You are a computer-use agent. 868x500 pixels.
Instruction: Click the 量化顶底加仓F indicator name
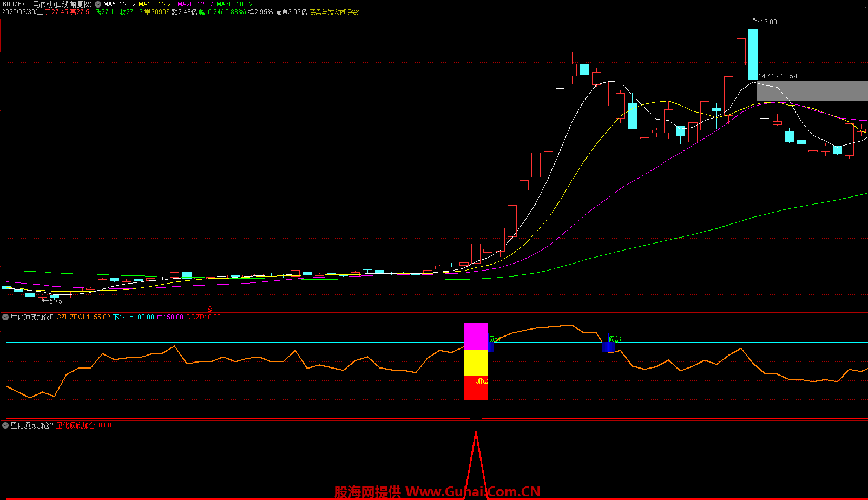tap(32, 318)
